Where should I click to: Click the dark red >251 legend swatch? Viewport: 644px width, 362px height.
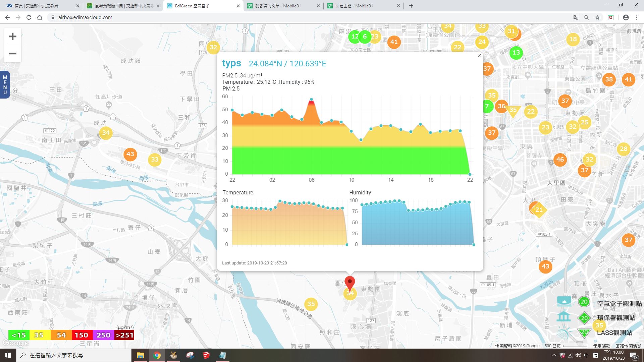click(124, 335)
